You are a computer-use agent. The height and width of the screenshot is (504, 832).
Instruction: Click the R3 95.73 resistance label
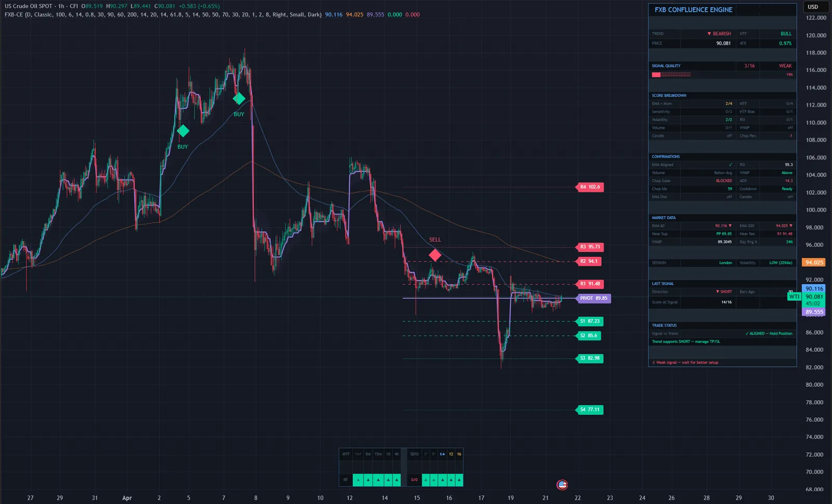(x=590, y=247)
